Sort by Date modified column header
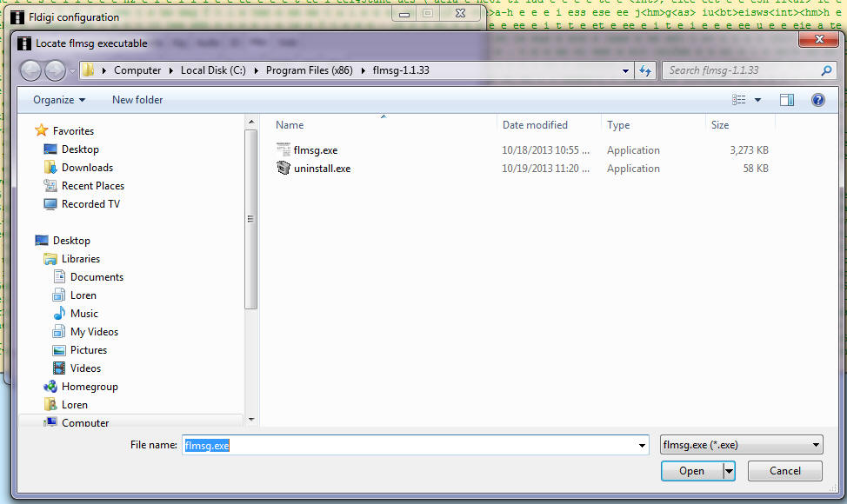847x504 pixels. click(x=535, y=125)
